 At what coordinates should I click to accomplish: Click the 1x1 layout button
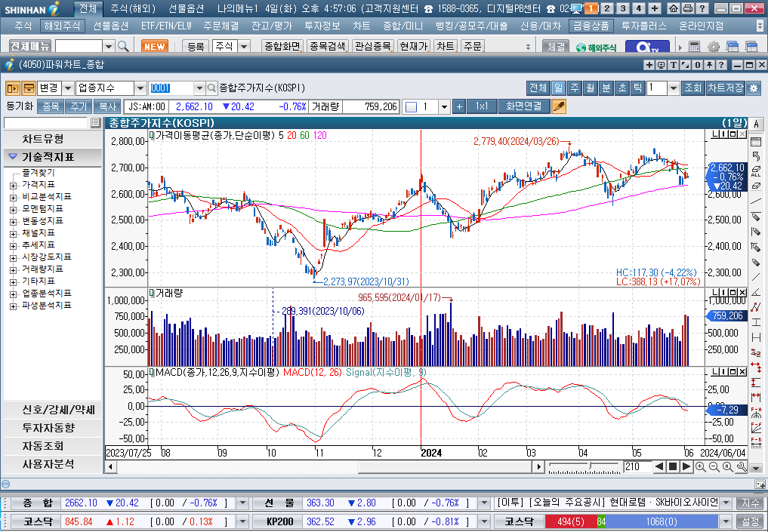coord(482,106)
